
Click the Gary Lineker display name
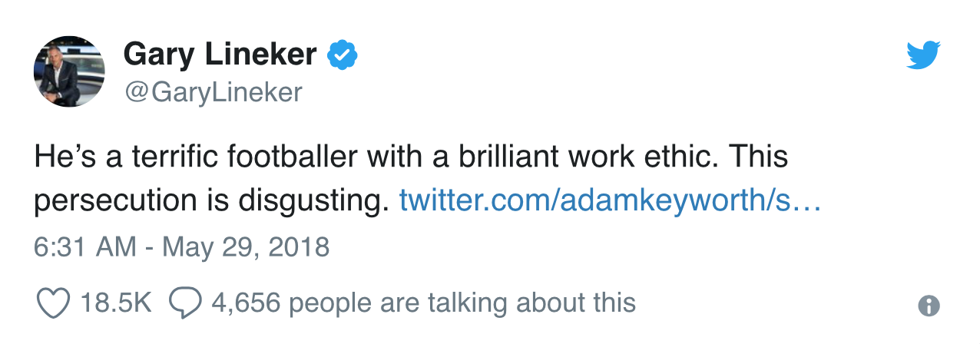[220, 54]
